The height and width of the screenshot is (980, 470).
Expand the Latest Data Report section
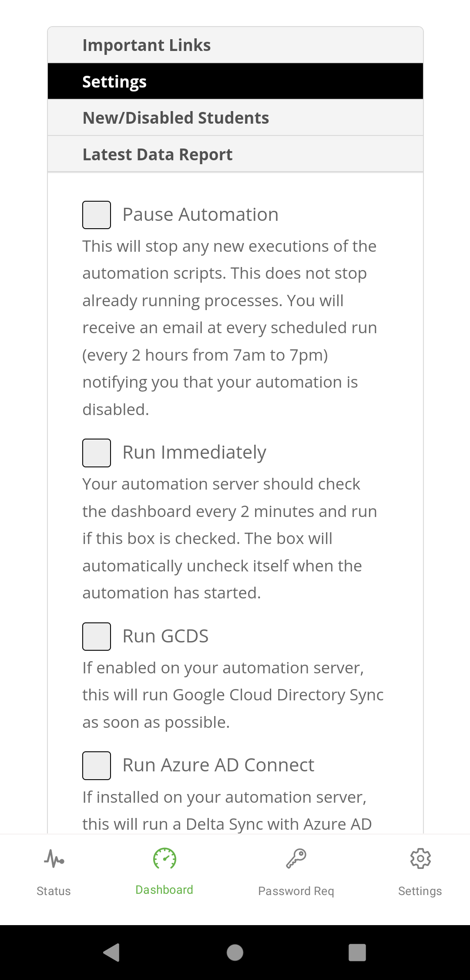(235, 155)
